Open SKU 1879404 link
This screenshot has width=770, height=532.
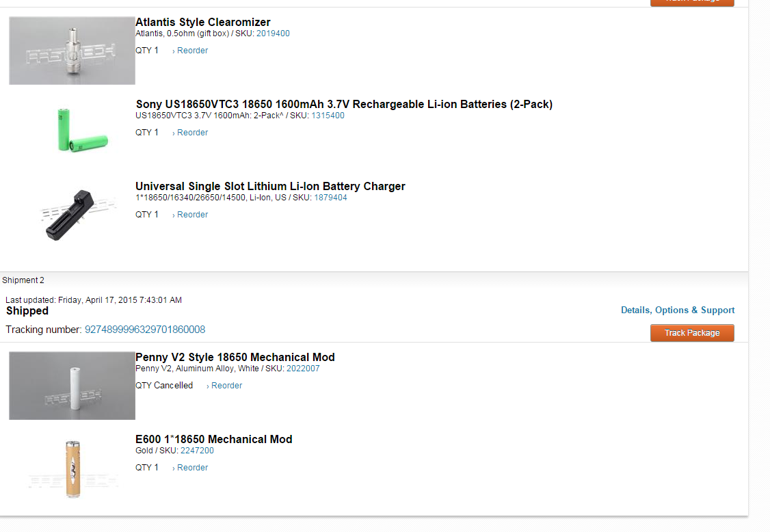(330, 198)
